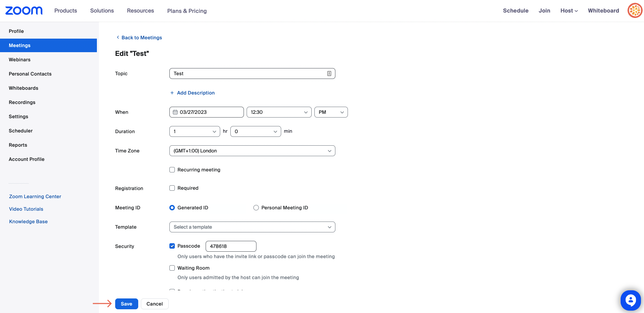
Task: Open the AM/PM selector
Action: [331, 112]
